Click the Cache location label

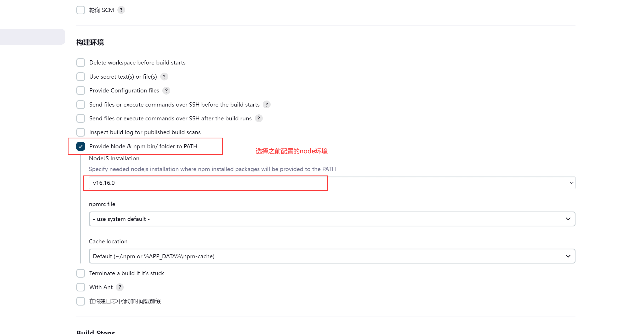[x=108, y=241]
